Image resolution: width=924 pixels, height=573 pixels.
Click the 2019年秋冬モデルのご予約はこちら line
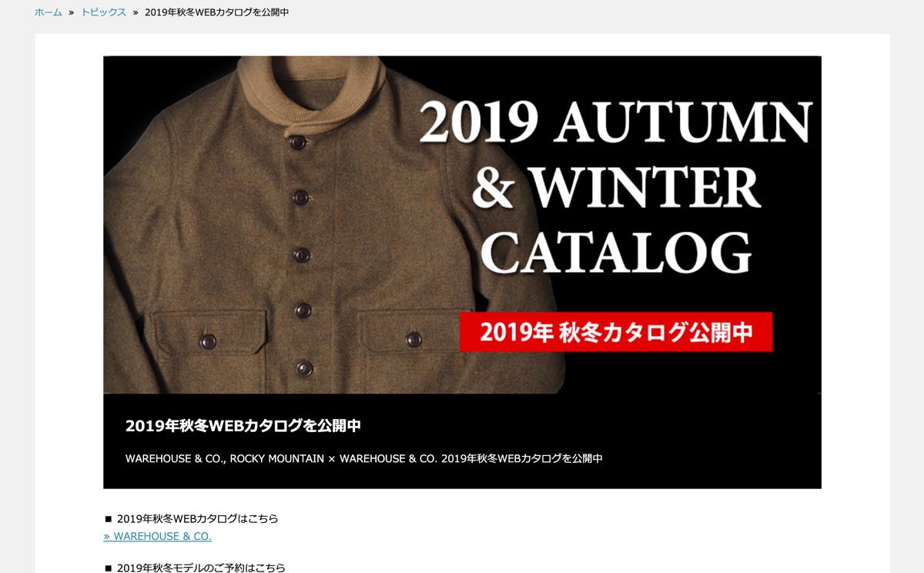coord(201,568)
